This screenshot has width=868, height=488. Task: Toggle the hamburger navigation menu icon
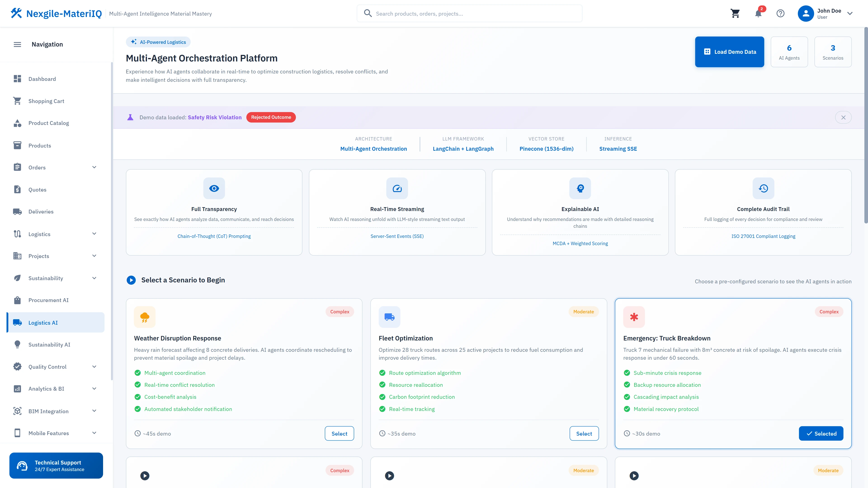click(x=17, y=45)
